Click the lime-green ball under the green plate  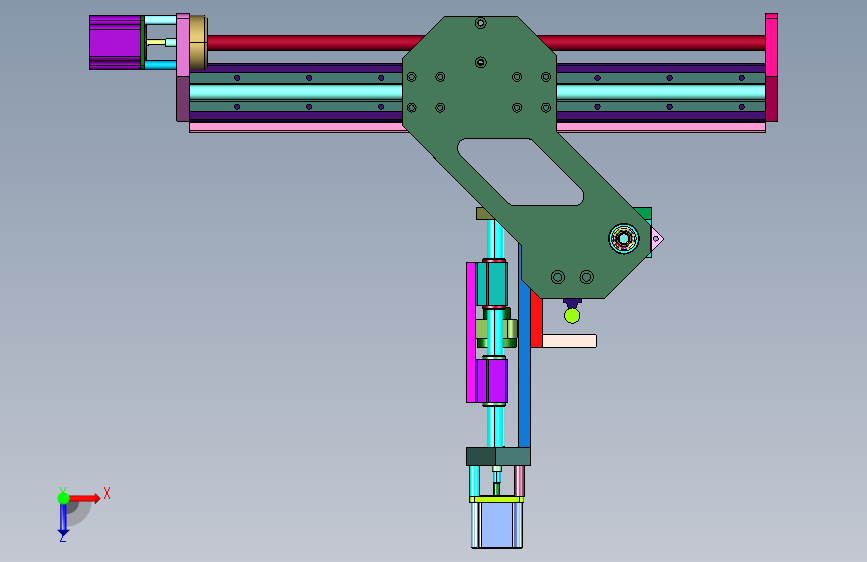[572, 316]
